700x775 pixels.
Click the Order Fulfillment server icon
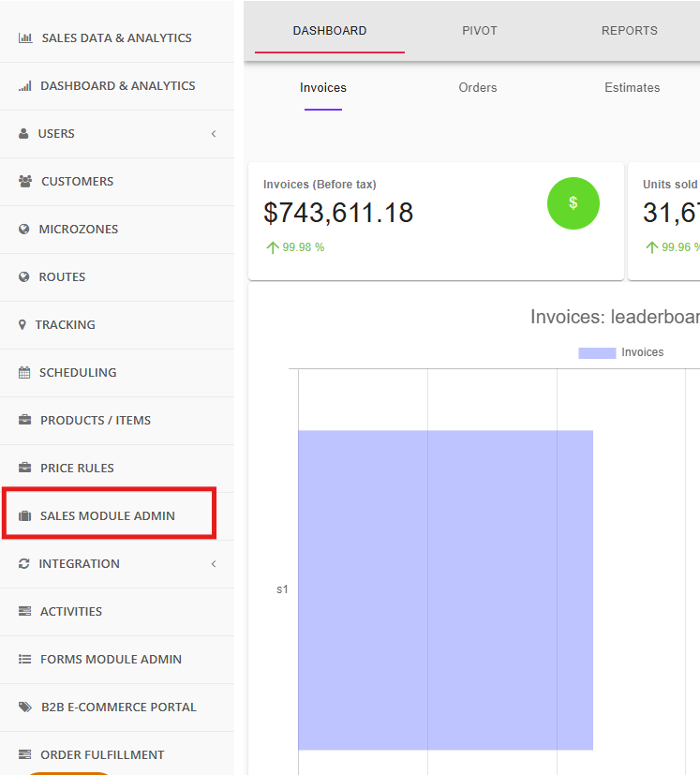[x=24, y=754]
